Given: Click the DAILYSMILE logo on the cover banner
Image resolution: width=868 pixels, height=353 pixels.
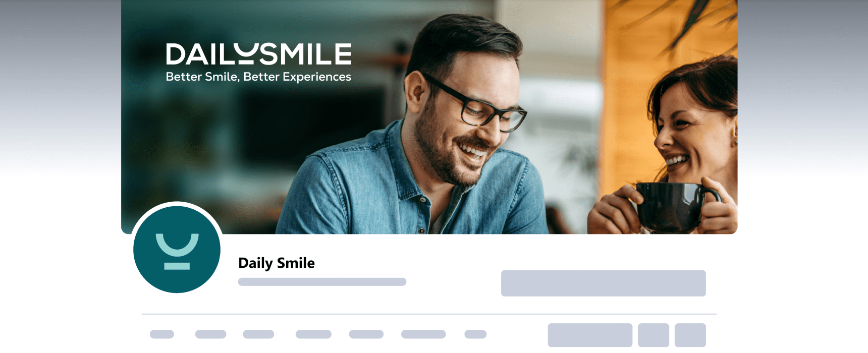Looking at the screenshot, I should click(258, 54).
